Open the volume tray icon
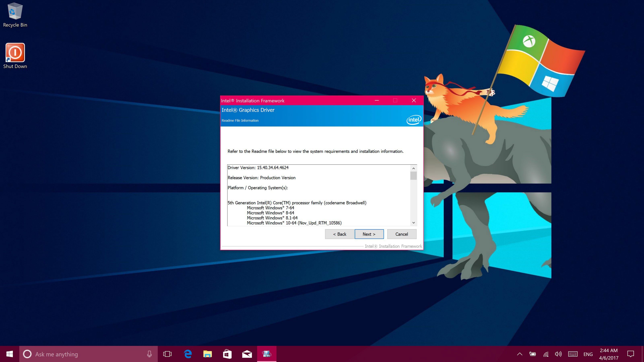Screen dimensions: 644x362 click(x=558, y=354)
